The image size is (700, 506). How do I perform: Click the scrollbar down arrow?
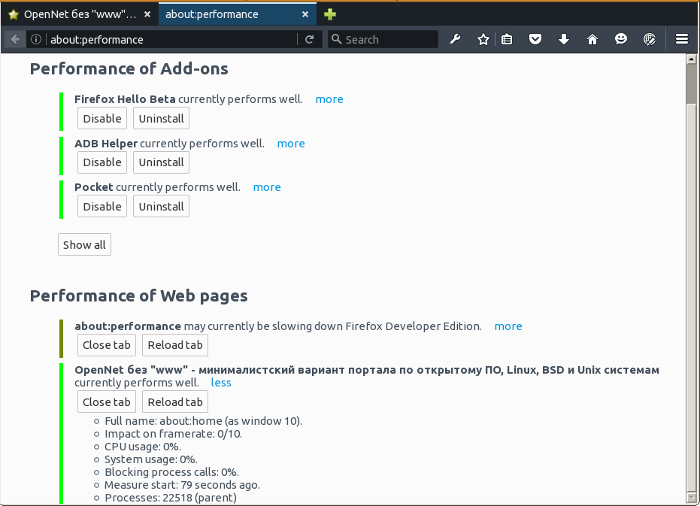pyautogui.click(x=692, y=498)
